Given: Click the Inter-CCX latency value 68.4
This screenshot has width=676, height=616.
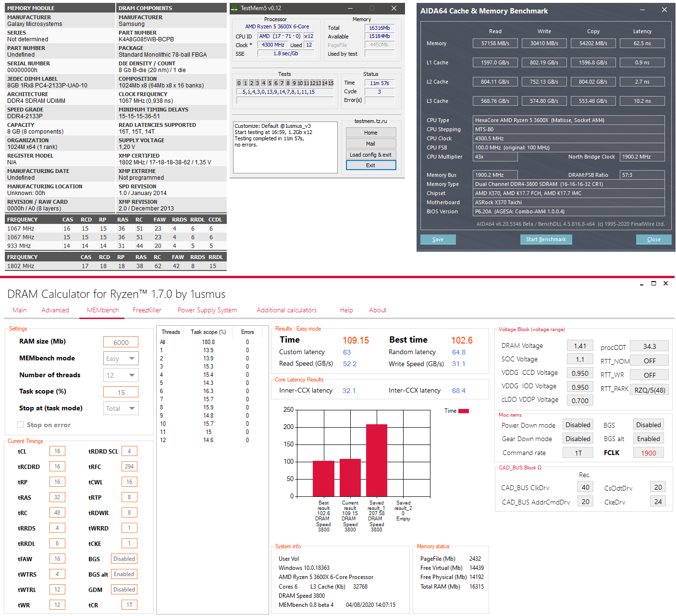Looking at the screenshot, I should coord(459,391).
